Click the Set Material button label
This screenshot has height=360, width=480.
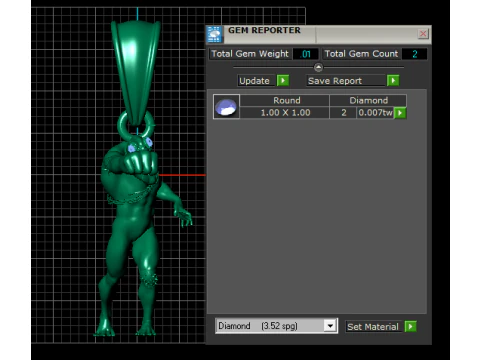[x=373, y=327]
